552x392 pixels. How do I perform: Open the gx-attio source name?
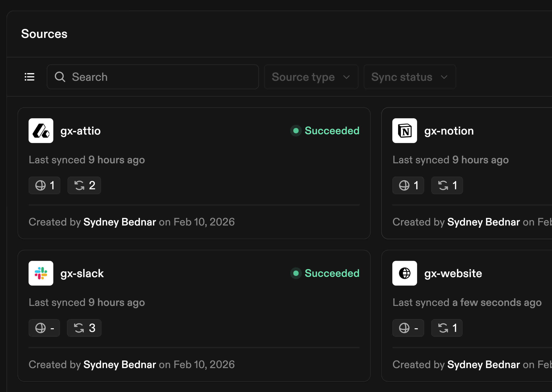(x=80, y=131)
